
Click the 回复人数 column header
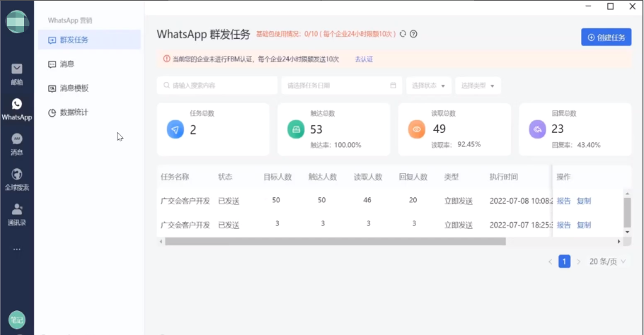click(413, 177)
